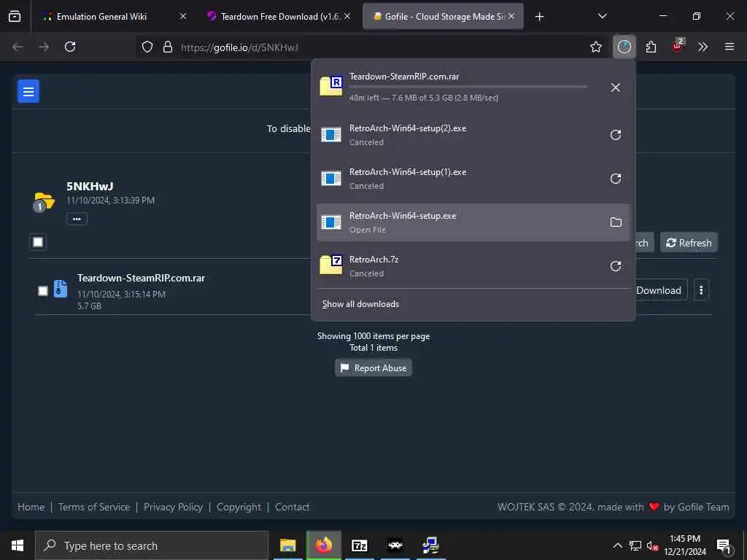Click Teardown-SteamRIP.com.rar download progress bar
Viewport: 747px width, 560px height.
468,87
